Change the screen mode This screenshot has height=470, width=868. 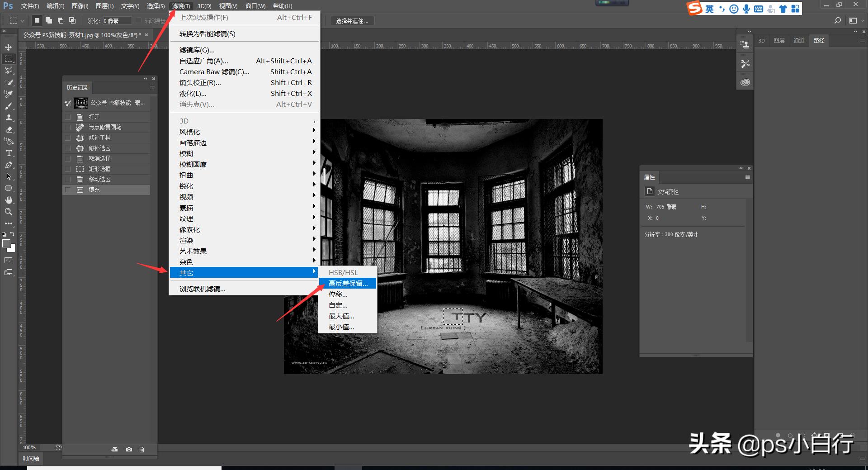[x=9, y=272]
